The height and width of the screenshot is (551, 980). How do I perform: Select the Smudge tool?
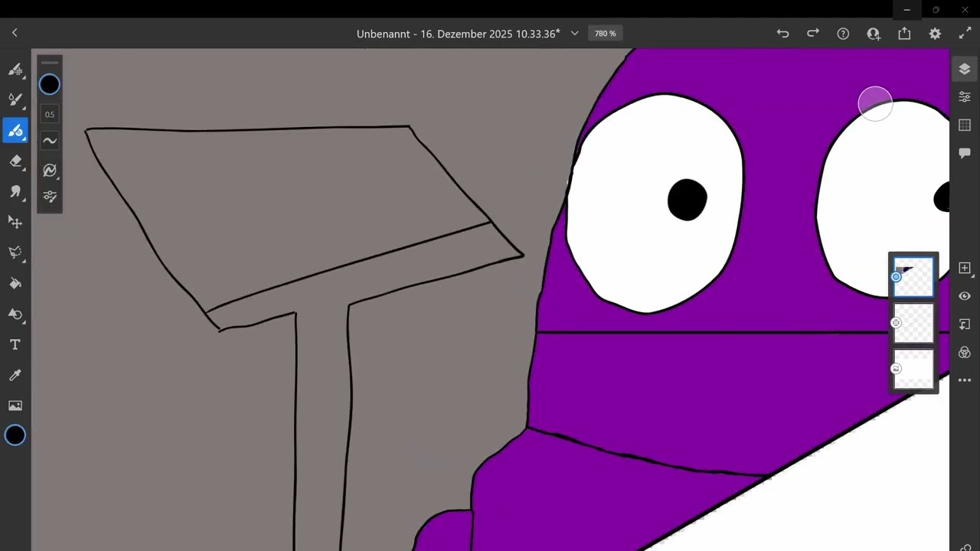15,191
